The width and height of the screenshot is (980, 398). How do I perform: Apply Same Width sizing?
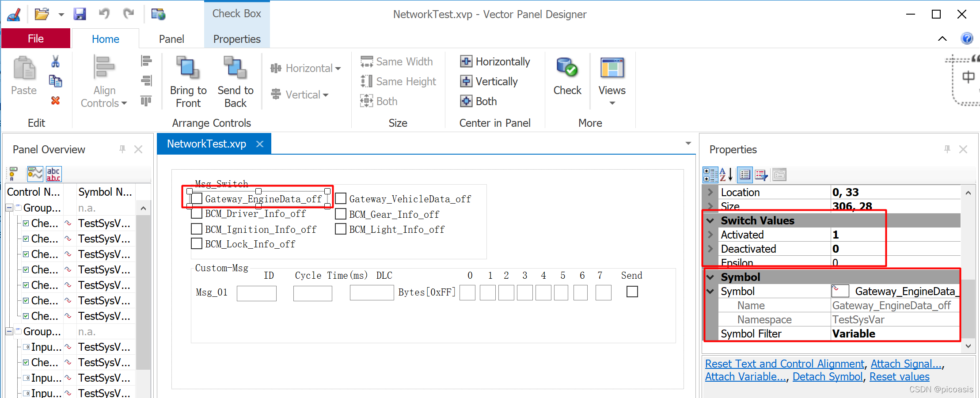(397, 61)
